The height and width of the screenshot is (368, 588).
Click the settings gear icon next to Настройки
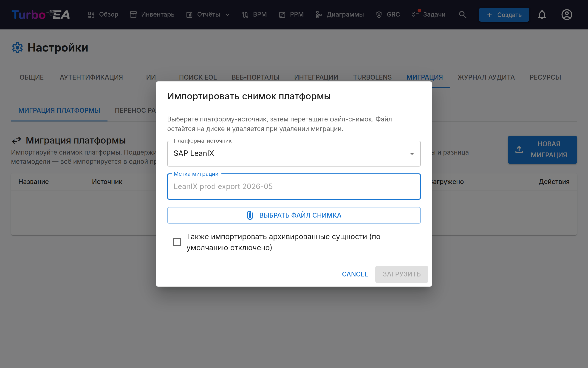tap(17, 48)
